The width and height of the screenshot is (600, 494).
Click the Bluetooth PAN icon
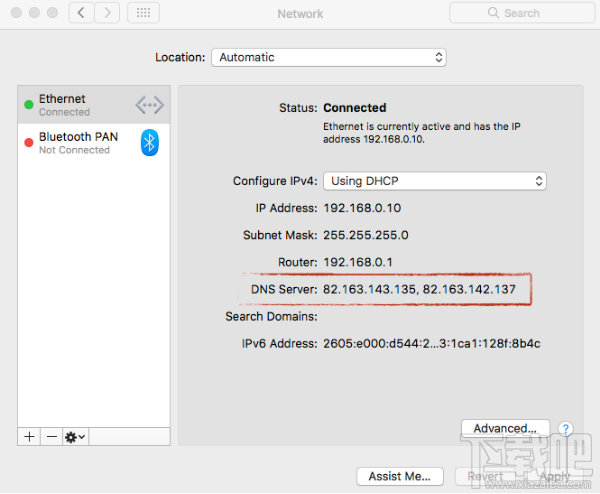149,142
